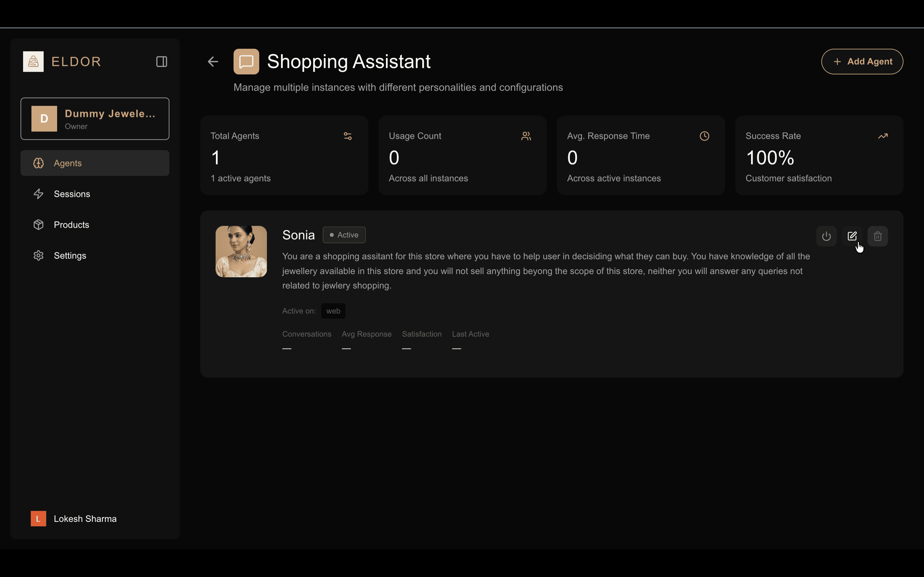This screenshot has height=577, width=924.
Task: Click the back arrow beside Shopping Assistant
Action: (213, 62)
